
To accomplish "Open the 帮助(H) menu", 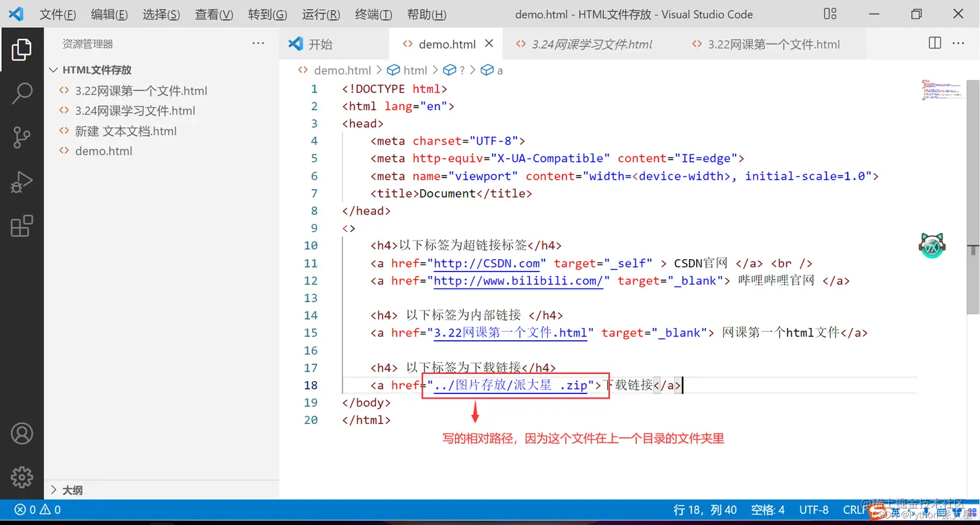I will (x=426, y=14).
